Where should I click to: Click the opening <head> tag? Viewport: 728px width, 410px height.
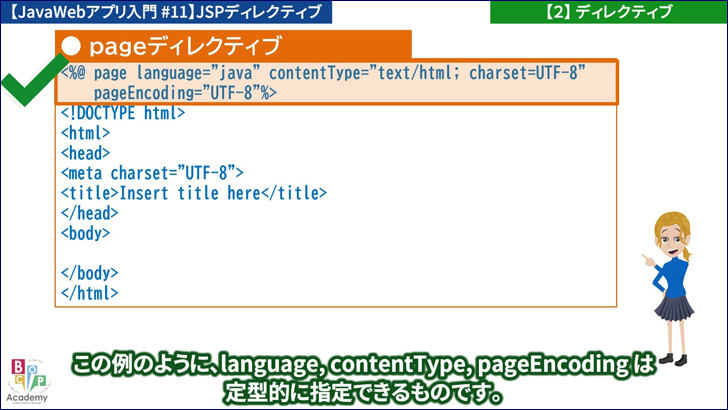pos(85,153)
